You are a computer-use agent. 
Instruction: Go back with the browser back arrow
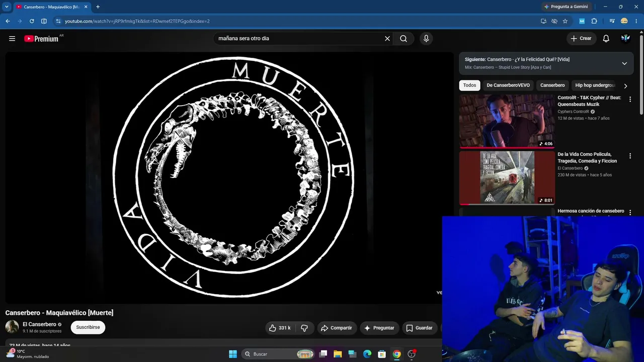[x=8, y=21]
